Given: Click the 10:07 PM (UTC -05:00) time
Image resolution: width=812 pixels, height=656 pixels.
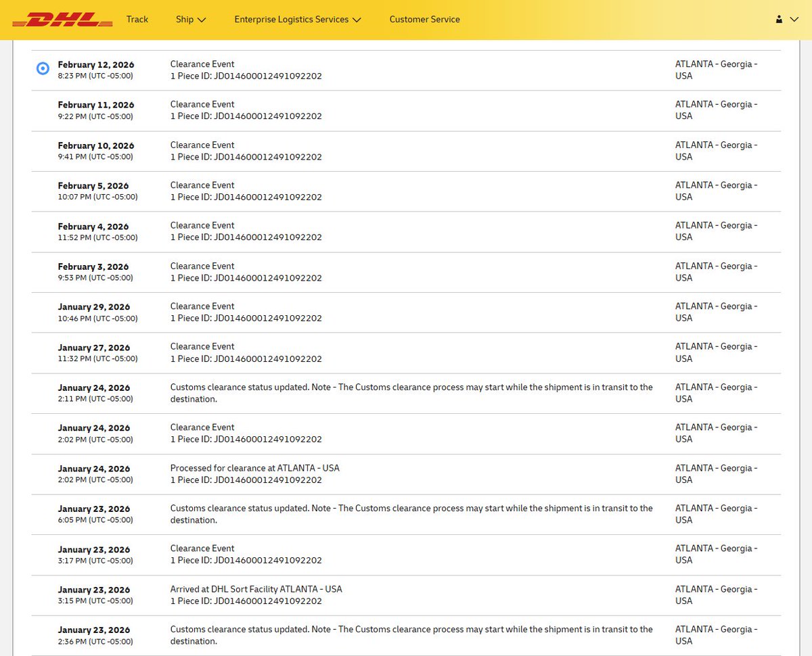Looking at the screenshot, I should coord(97,197).
